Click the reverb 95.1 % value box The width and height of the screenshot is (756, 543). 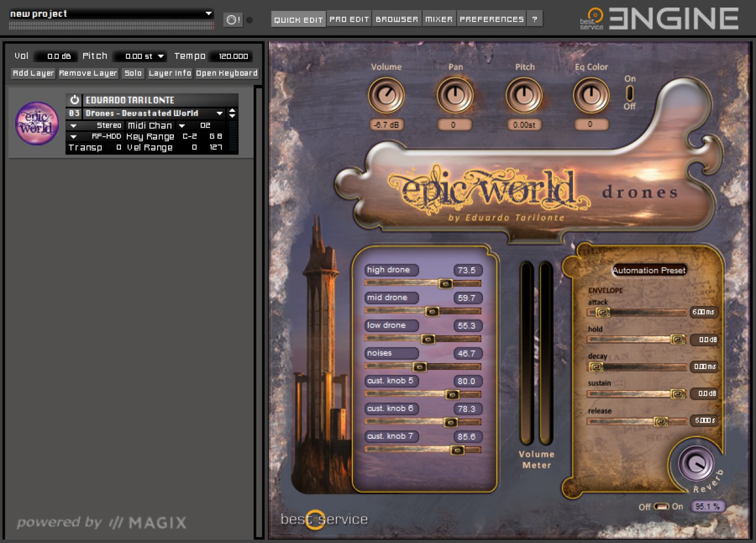click(x=707, y=506)
